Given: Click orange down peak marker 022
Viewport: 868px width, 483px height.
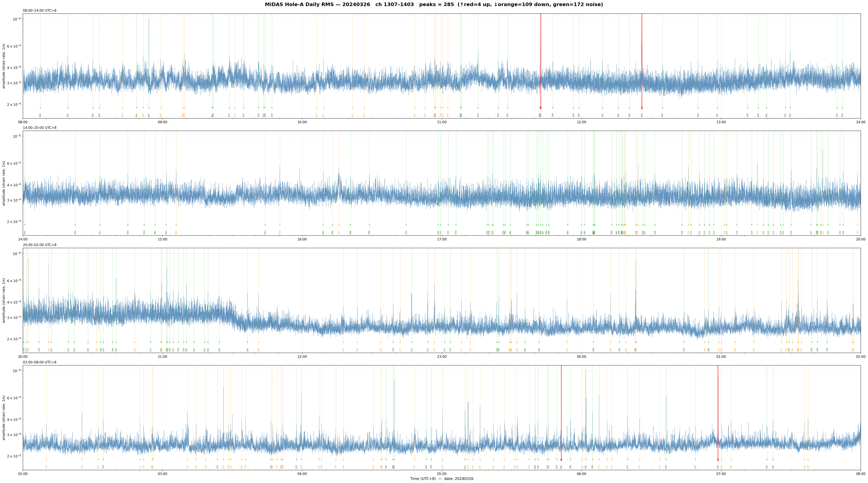Looking at the screenshot, I should [353, 108].
